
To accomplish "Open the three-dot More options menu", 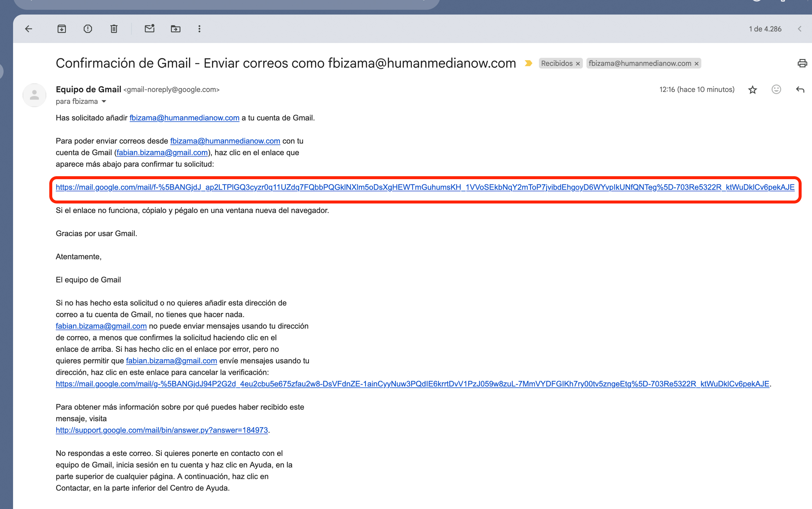I will (199, 29).
